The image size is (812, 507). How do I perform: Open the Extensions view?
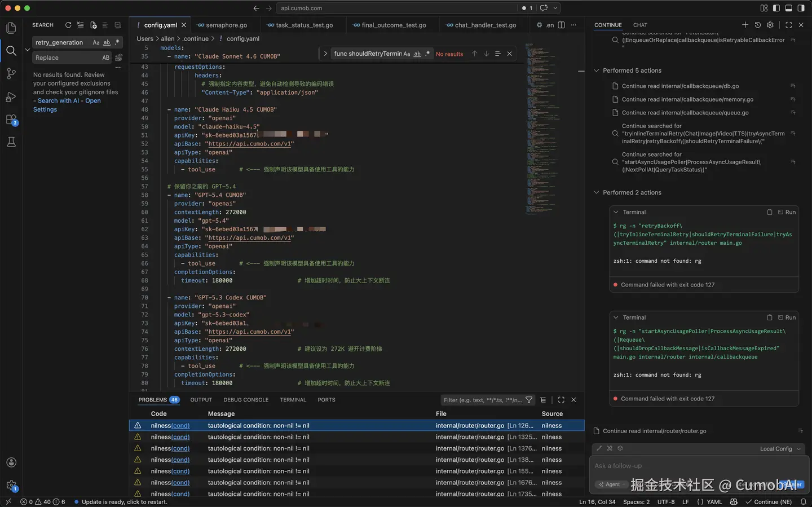[x=11, y=120]
